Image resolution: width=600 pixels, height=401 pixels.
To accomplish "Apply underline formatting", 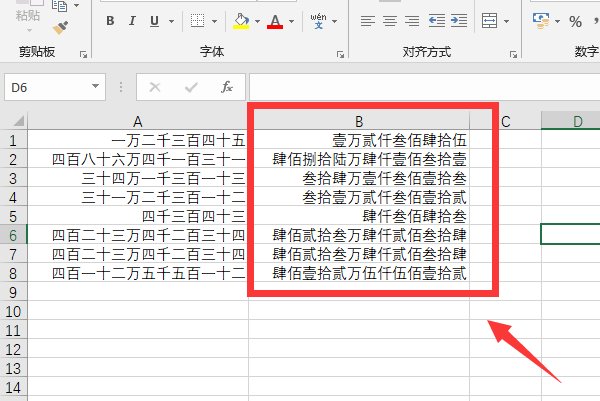I will coord(155,21).
